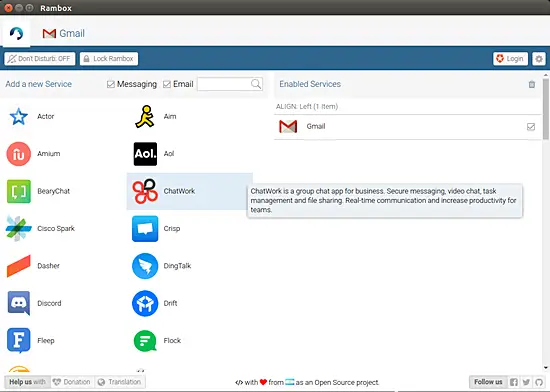Select the DingTalk icon
Image resolution: width=550 pixels, height=392 pixels.
point(145,266)
